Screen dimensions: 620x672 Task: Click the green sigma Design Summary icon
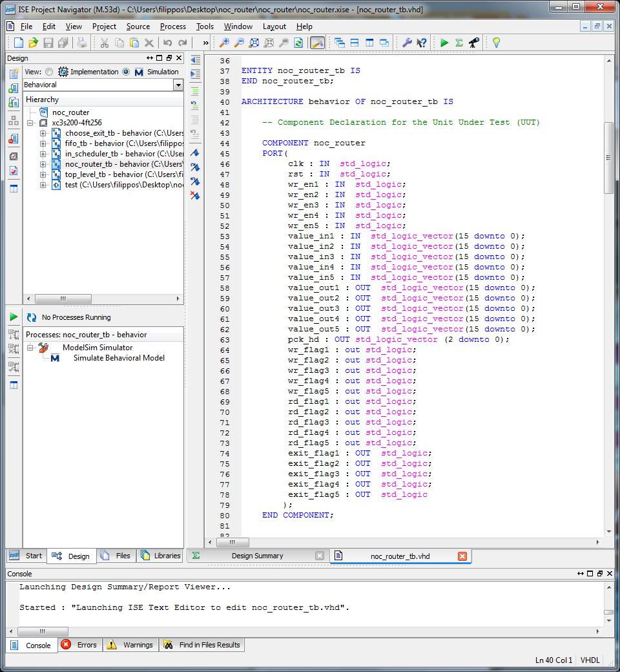click(459, 43)
